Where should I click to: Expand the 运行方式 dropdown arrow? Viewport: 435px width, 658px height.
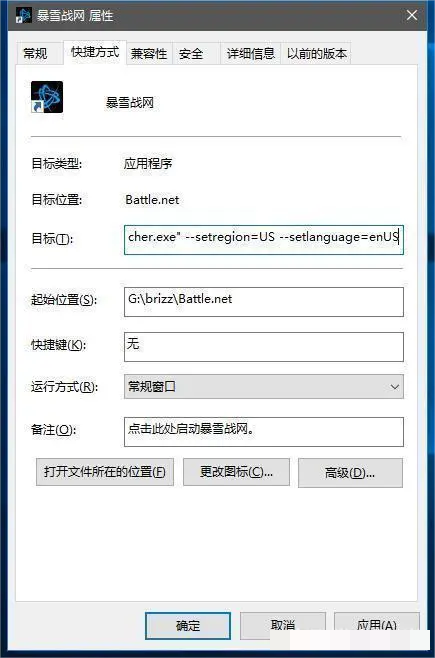point(394,386)
